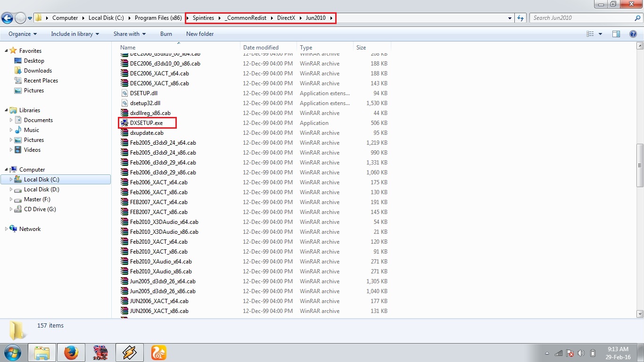
Task: Select dxdllreg_x86.cab archive icon
Action: (124, 113)
